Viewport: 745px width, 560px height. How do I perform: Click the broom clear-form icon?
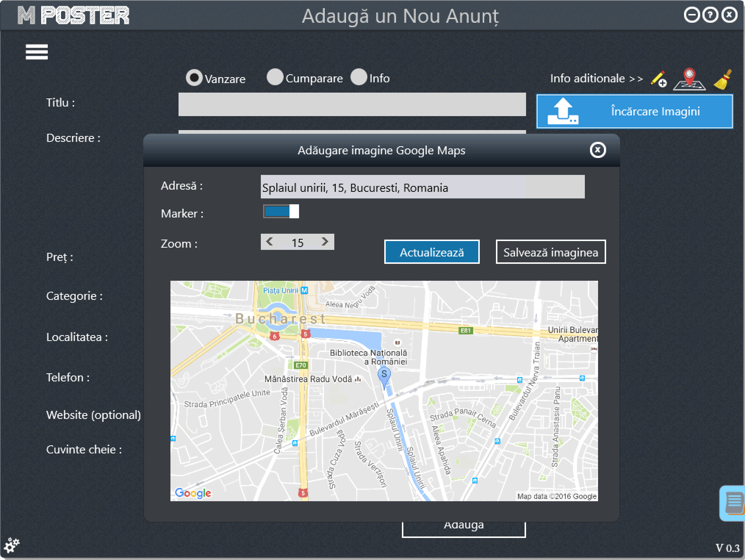pyautogui.click(x=723, y=79)
